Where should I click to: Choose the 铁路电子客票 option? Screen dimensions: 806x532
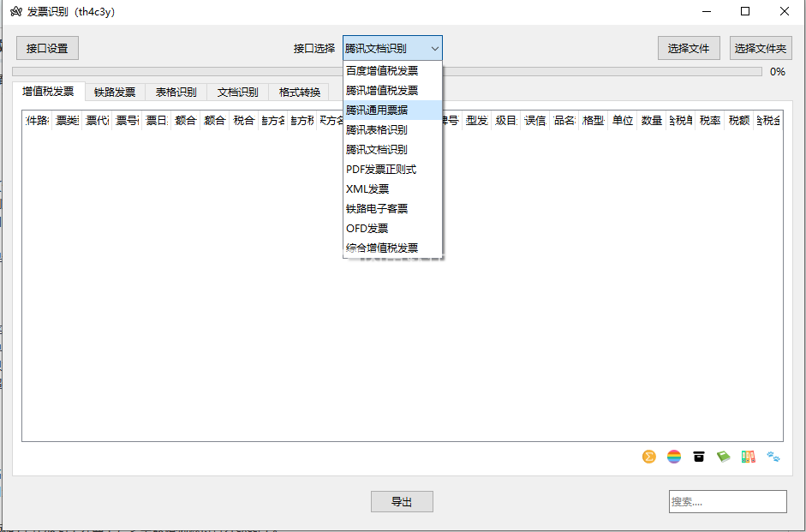(392, 209)
